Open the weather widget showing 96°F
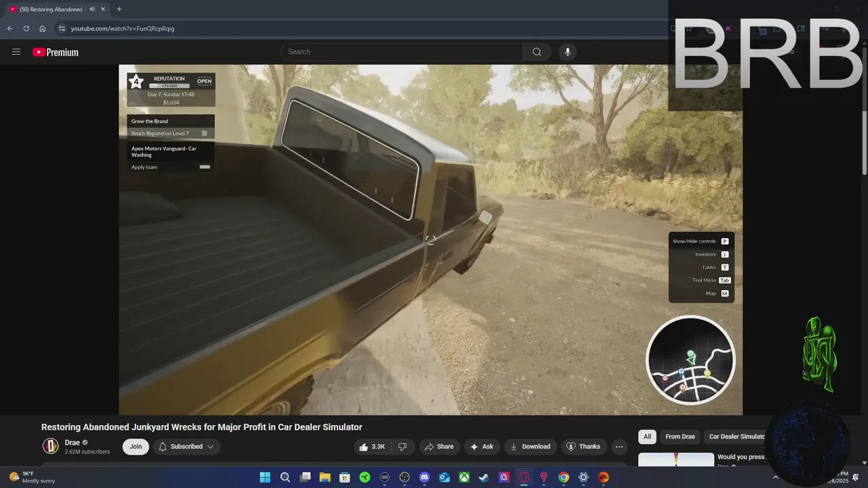868x488 pixels. pos(33,477)
